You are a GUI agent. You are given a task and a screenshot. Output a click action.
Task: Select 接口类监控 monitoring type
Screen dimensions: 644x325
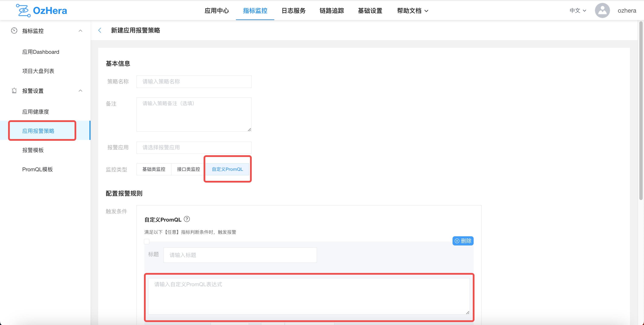click(x=188, y=169)
